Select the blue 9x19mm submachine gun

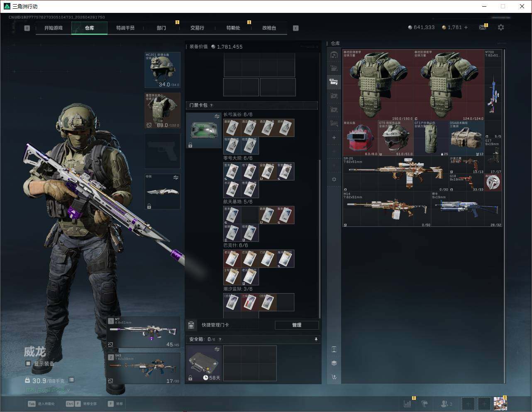coord(466,209)
